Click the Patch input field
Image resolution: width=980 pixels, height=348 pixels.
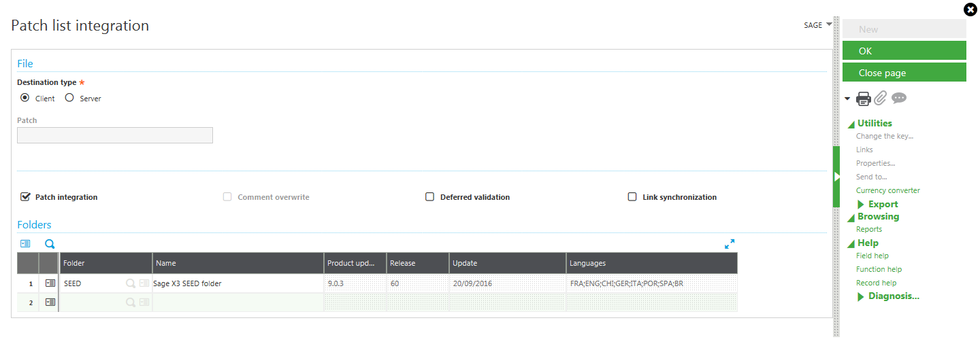(x=115, y=135)
